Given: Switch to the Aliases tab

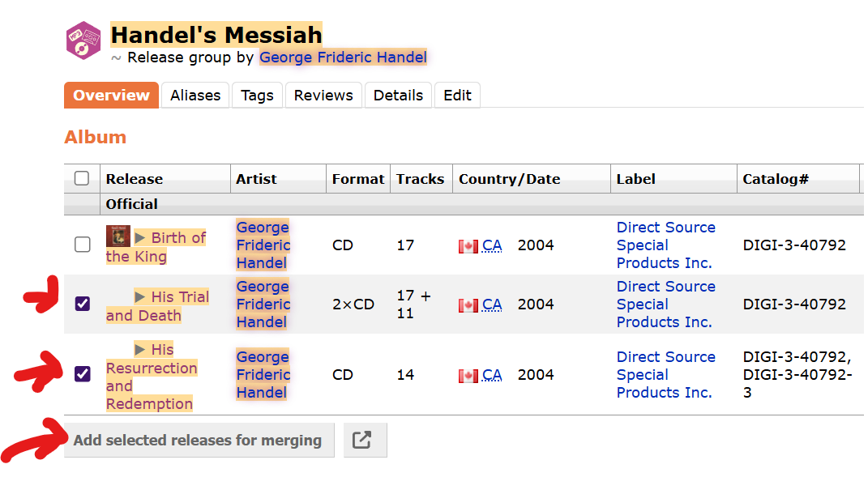Looking at the screenshot, I should (195, 96).
